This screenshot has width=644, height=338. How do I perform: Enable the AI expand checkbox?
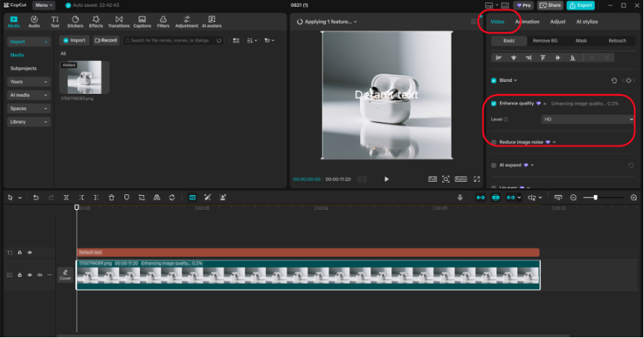point(493,165)
